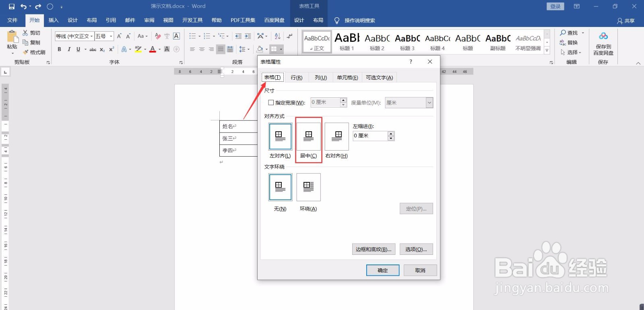Image resolution: width=644 pixels, height=310 pixels.
Task: Click the Redo arrow icon
Action: [x=38, y=6]
